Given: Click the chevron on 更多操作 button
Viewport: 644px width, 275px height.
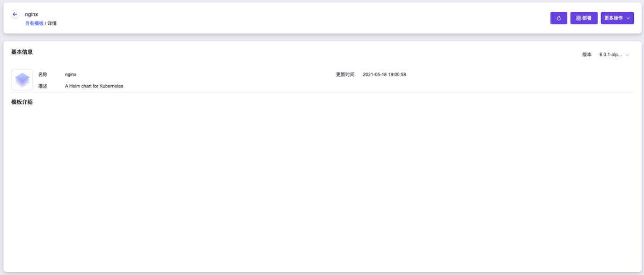Looking at the screenshot, I should click(628, 18).
